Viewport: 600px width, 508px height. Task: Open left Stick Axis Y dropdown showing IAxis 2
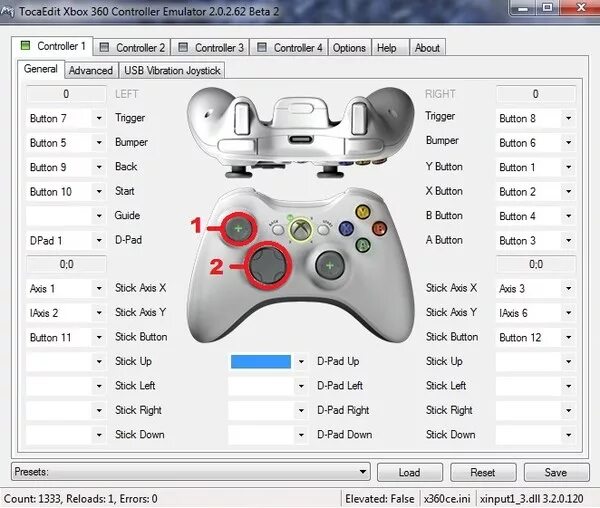tap(66, 313)
